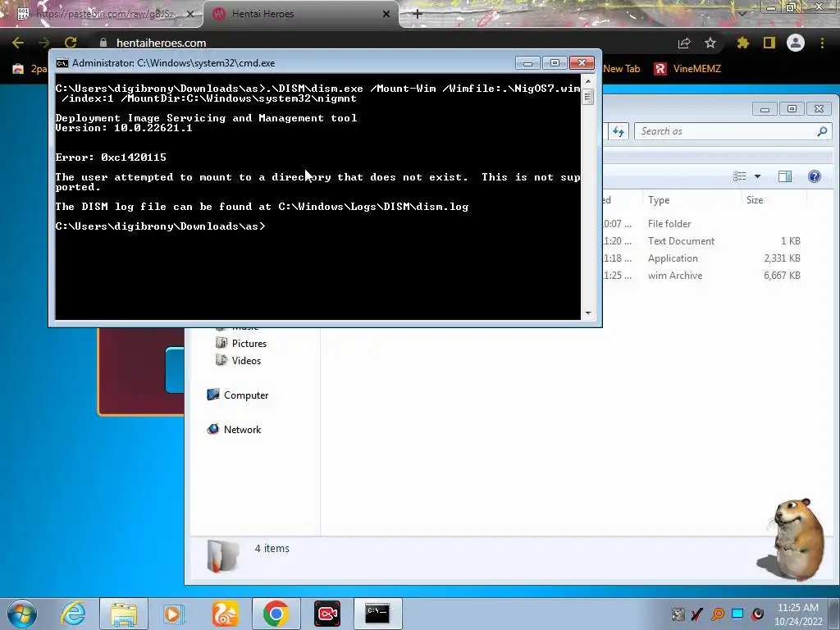Open Windows Explorer taskbar icon
The image size is (840, 630).
coord(124,614)
